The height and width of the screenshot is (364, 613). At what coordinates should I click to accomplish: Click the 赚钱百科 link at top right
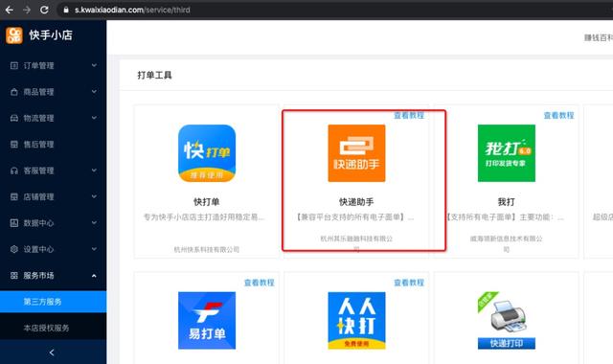pos(599,37)
